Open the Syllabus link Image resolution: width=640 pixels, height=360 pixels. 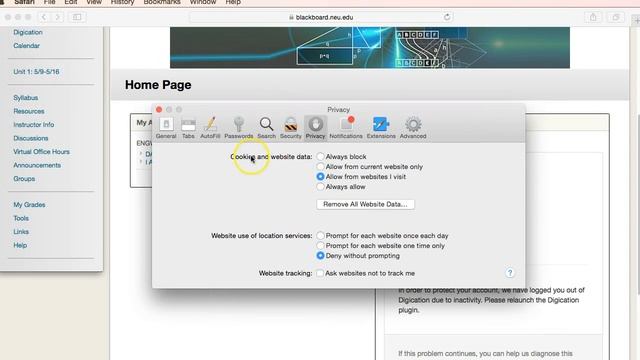tap(26, 98)
